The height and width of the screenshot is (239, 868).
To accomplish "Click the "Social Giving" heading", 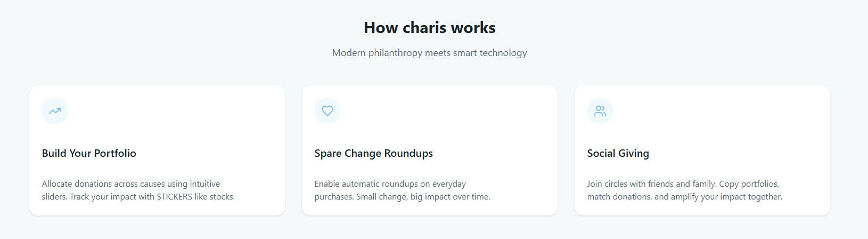I will (x=618, y=153).
